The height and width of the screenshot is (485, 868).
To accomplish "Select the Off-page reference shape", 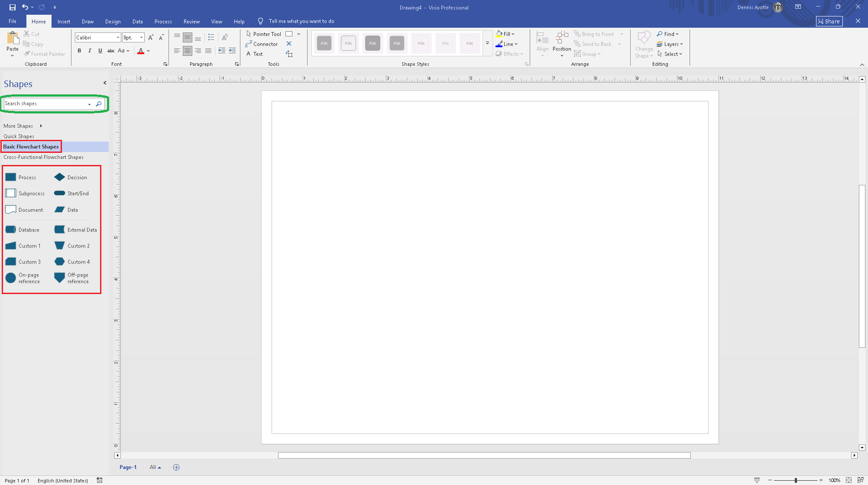I will [71, 278].
